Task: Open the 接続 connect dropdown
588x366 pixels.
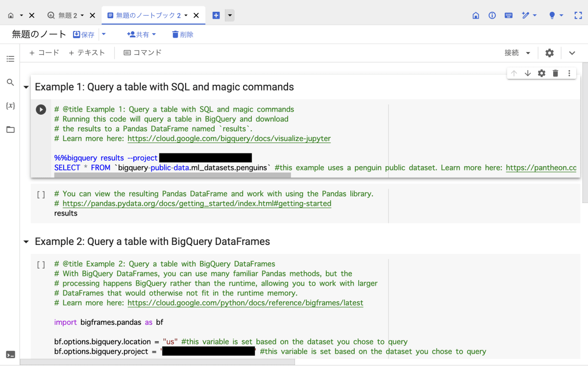Action: pyautogui.click(x=518, y=53)
